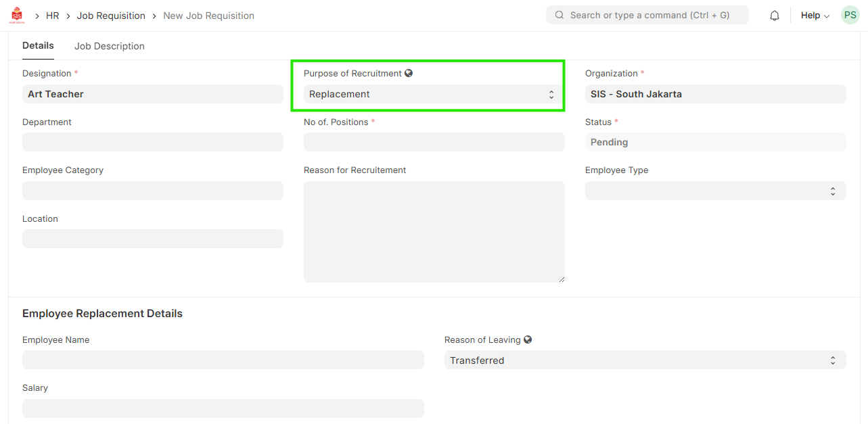Open the Reason of Leaving dropdown
This screenshot has height=424, width=868.
click(x=645, y=360)
